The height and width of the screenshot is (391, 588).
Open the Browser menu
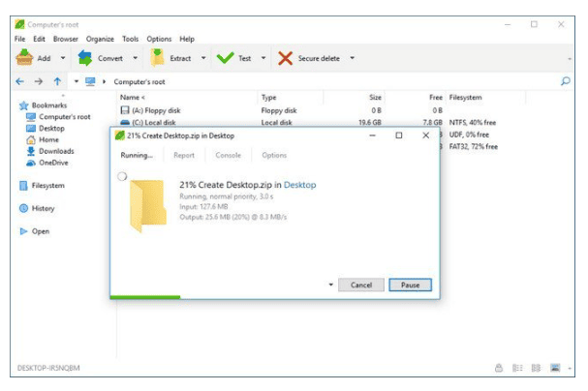point(66,39)
